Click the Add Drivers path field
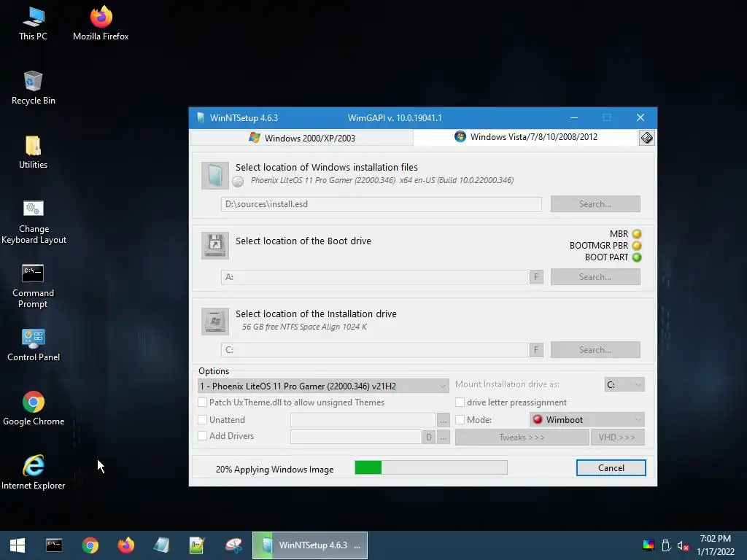 (x=356, y=437)
